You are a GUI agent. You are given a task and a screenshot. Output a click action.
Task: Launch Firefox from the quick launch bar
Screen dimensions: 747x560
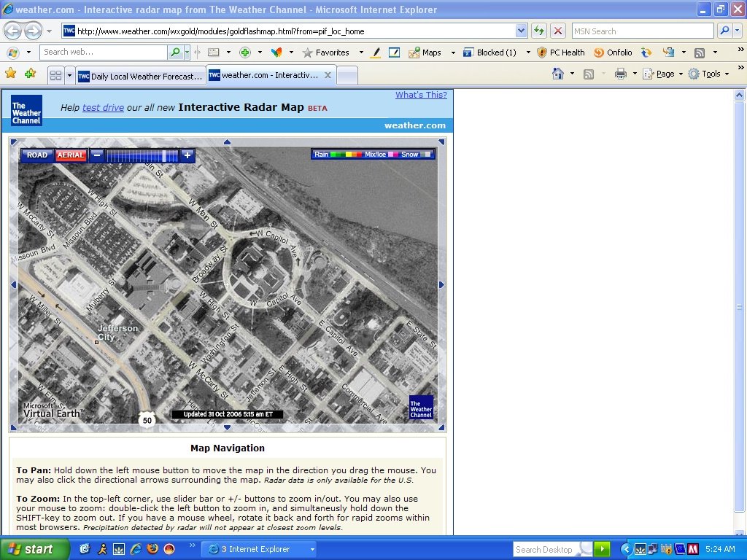click(152, 549)
